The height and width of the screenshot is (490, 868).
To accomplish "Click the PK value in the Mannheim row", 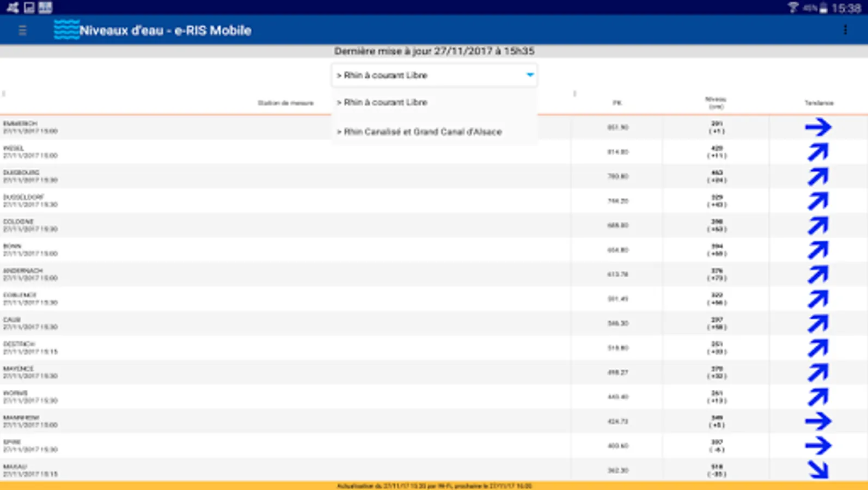I will pyautogui.click(x=618, y=421).
